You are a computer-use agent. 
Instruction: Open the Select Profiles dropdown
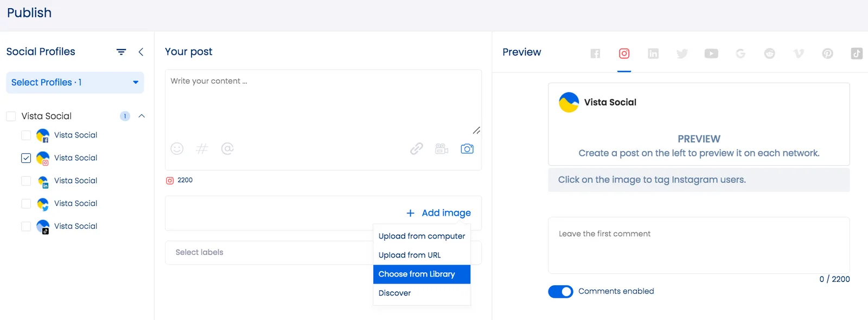75,83
